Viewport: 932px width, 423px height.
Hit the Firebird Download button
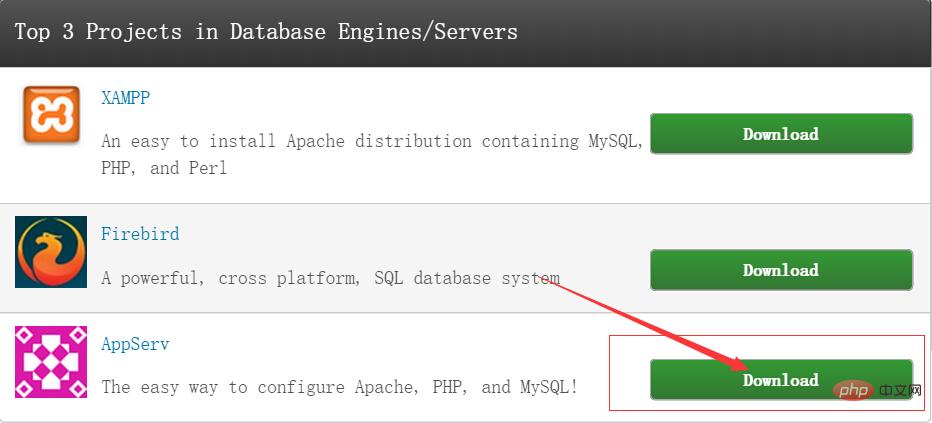(781, 270)
